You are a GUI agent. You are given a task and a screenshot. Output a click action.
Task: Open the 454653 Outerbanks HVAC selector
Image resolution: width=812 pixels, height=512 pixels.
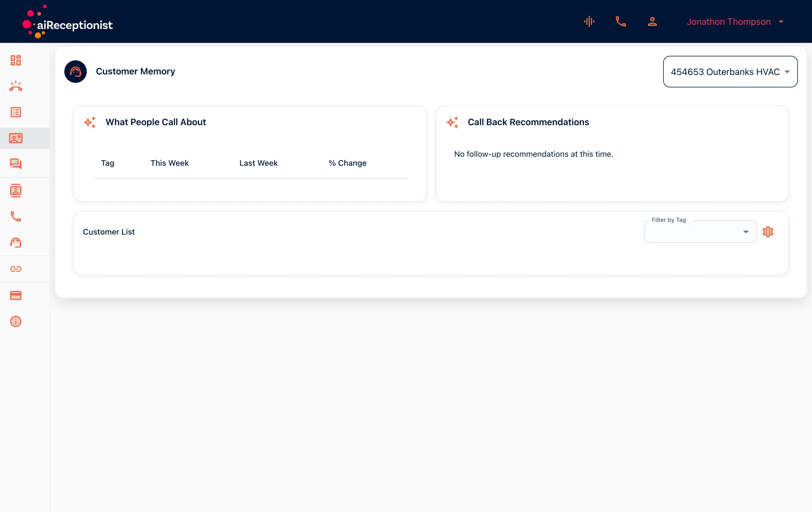[x=730, y=72]
